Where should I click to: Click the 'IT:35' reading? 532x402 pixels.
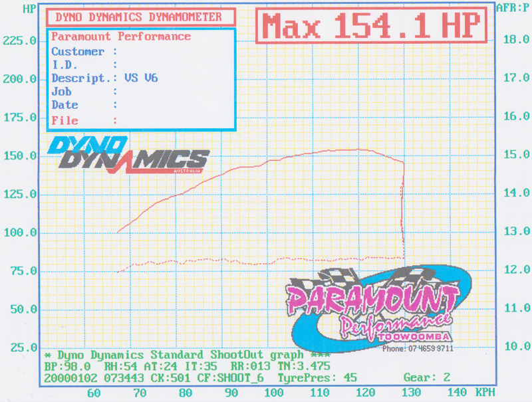point(201,366)
